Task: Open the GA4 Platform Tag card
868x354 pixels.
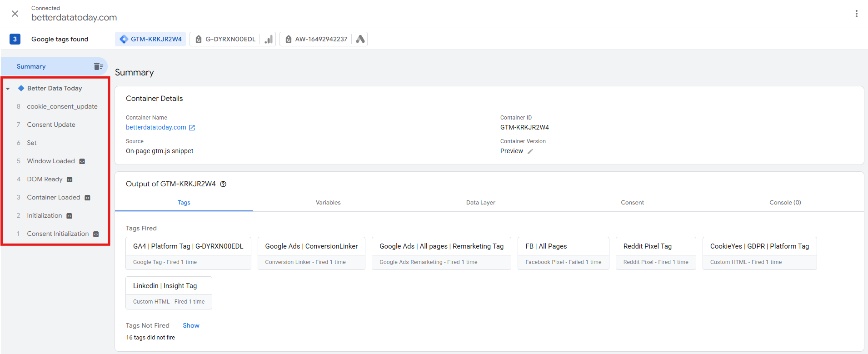Action: (x=188, y=253)
